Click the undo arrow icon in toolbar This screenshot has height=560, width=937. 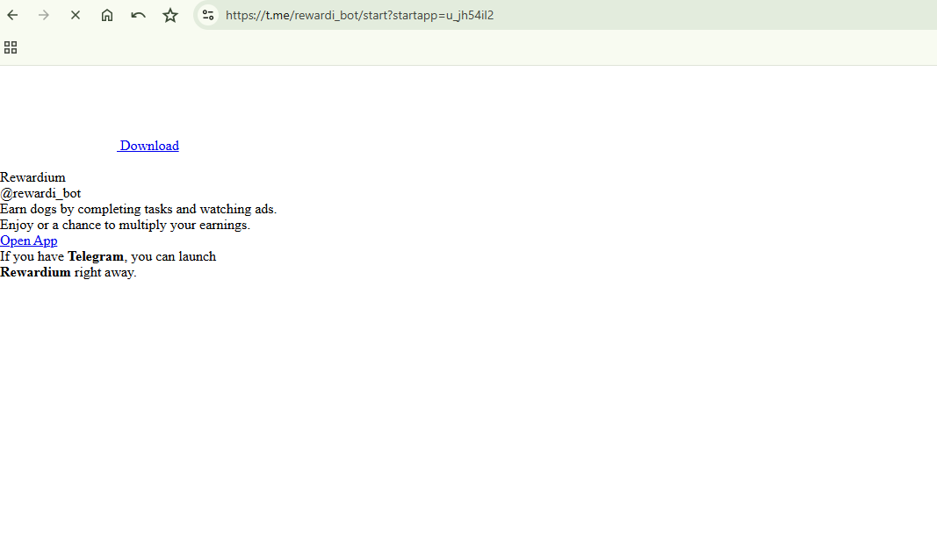pyautogui.click(x=138, y=15)
